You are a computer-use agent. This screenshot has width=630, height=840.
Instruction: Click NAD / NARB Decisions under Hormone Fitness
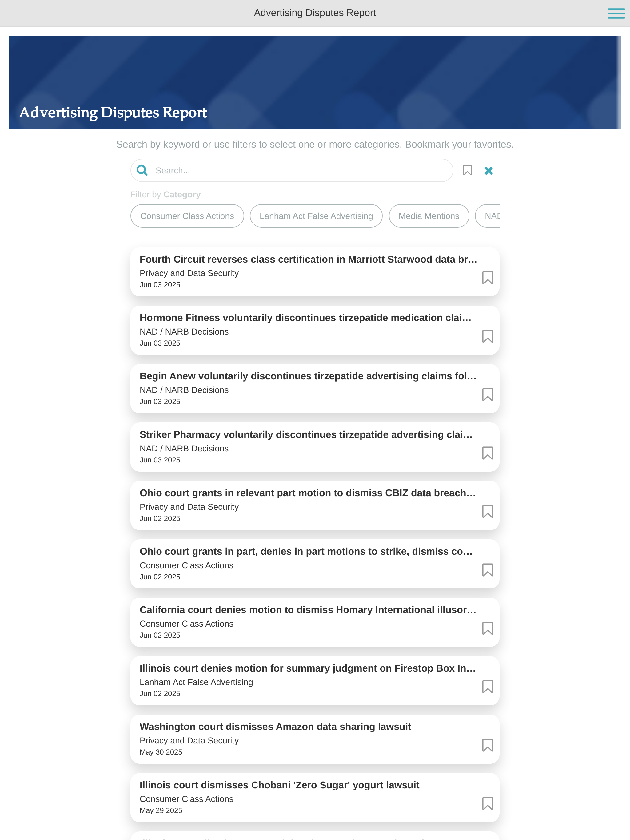tap(184, 332)
